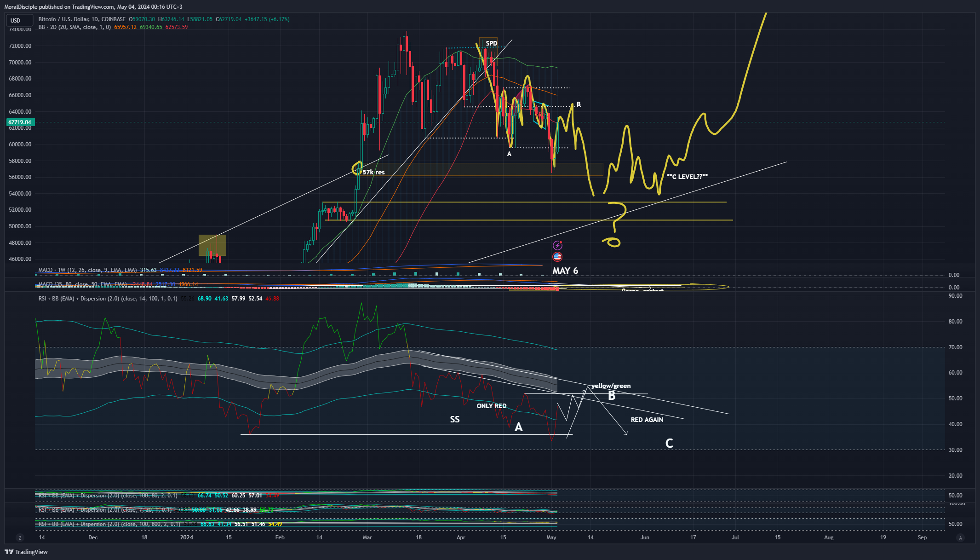This screenshot has width=980, height=560.
Task: Click the TradingView logo
Action: tap(26, 552)
